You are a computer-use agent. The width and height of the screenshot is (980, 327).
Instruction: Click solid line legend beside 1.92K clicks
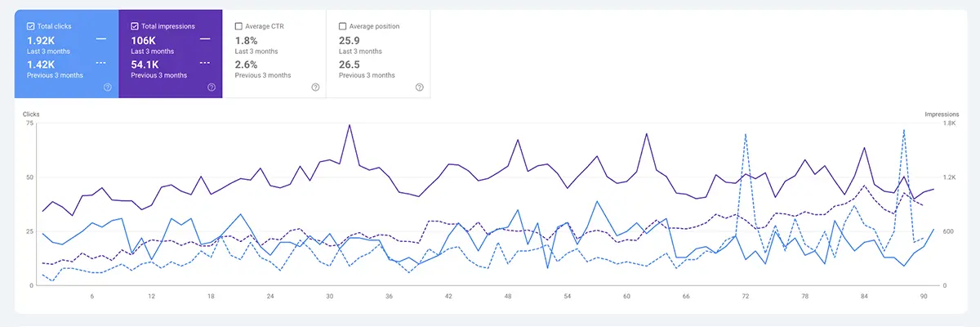(100, 38)
